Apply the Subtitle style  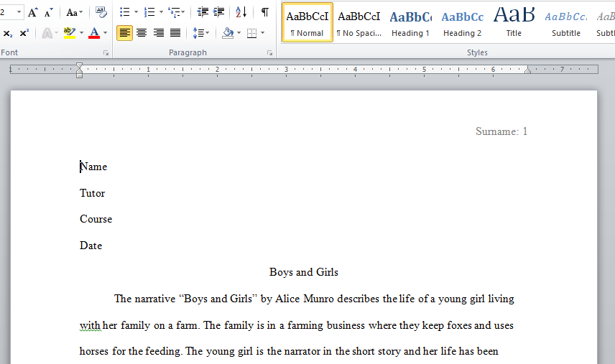click(566, 22)
